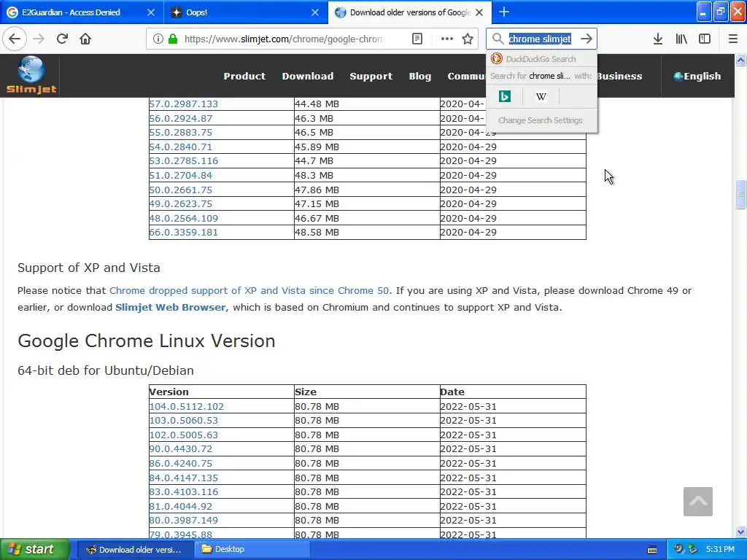Go back to the previous page
This screenshot has height=560, width=747.
click(15, 39)
